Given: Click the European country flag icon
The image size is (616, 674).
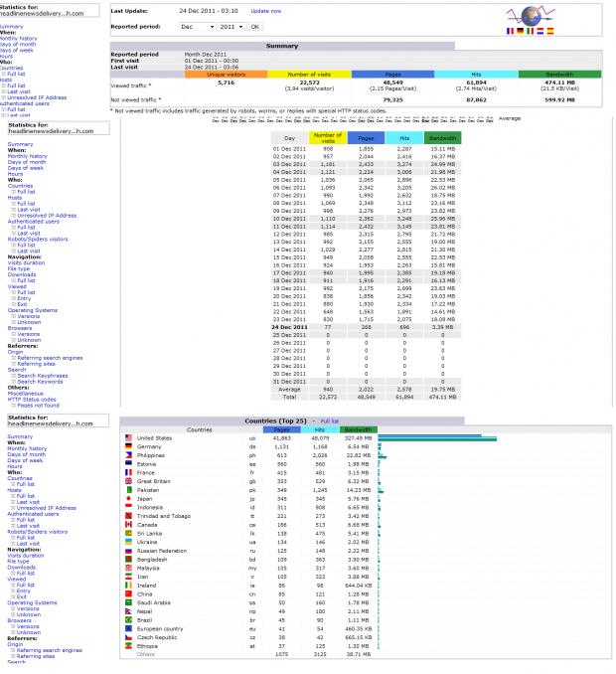Looking at the screenshot, I should pyautogui.click(x=128, y=628).
